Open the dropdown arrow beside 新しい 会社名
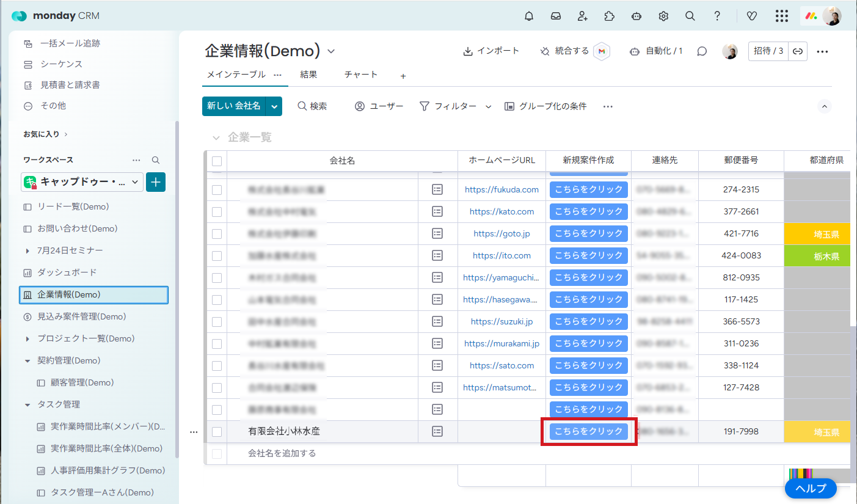The image size is (857, 504). pos(274,106)
